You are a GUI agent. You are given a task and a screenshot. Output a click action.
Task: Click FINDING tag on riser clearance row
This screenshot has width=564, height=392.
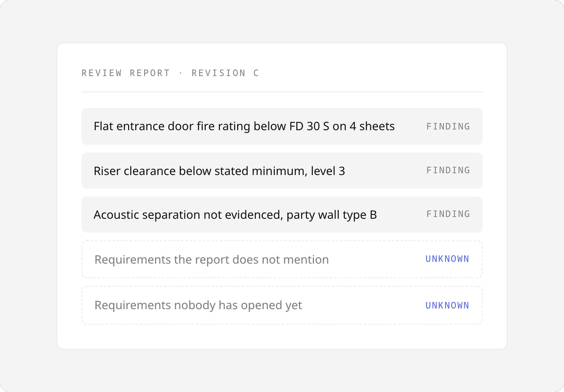448,170
